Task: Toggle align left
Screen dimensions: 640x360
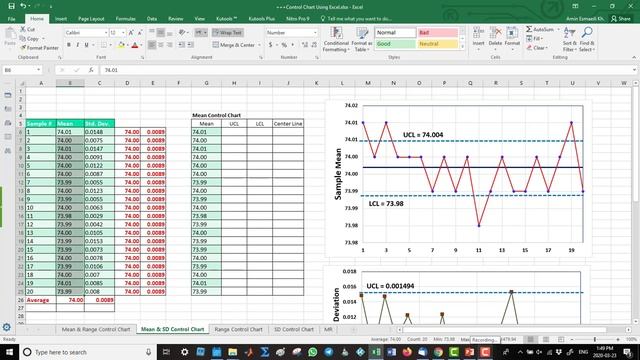Action: click(x=152, y=45)
